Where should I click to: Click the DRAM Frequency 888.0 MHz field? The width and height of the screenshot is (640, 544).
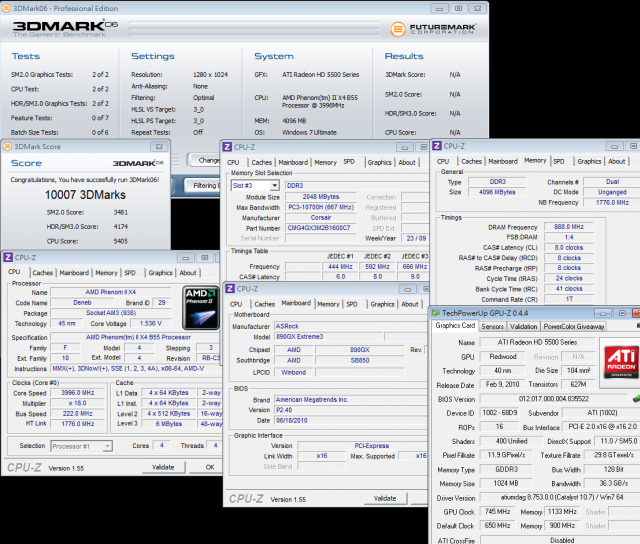pos(569,227)
